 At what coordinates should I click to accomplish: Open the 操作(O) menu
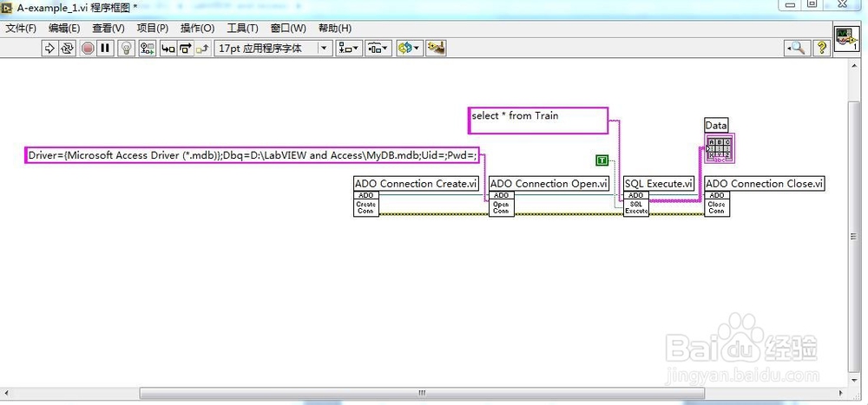tap(198, 29)
